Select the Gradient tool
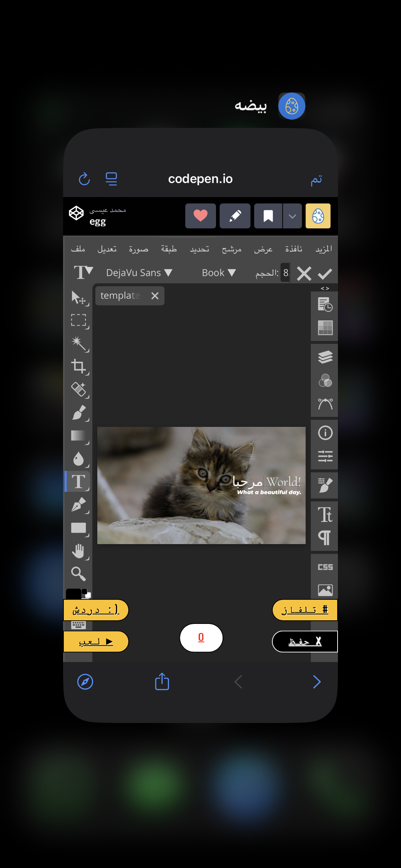The image size is (401, 868). coord(78,436)
